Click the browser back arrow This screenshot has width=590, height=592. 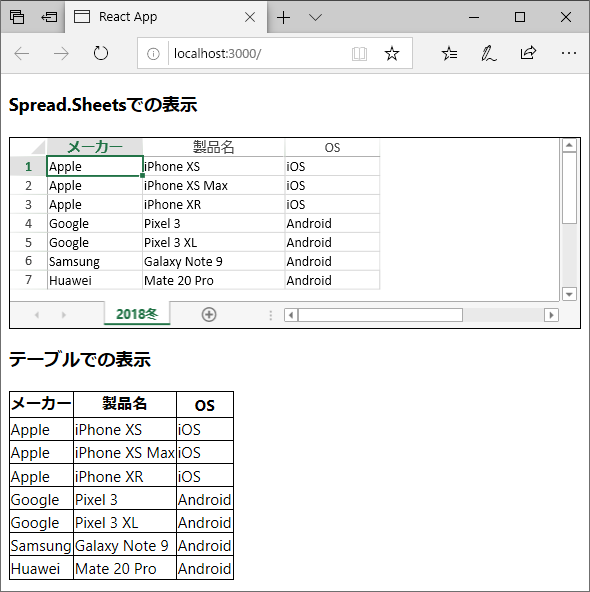[x=22, y=54]
